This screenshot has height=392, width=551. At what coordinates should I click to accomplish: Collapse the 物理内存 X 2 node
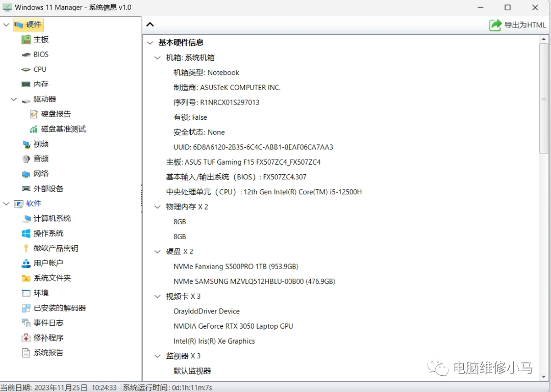coord(158,207)
